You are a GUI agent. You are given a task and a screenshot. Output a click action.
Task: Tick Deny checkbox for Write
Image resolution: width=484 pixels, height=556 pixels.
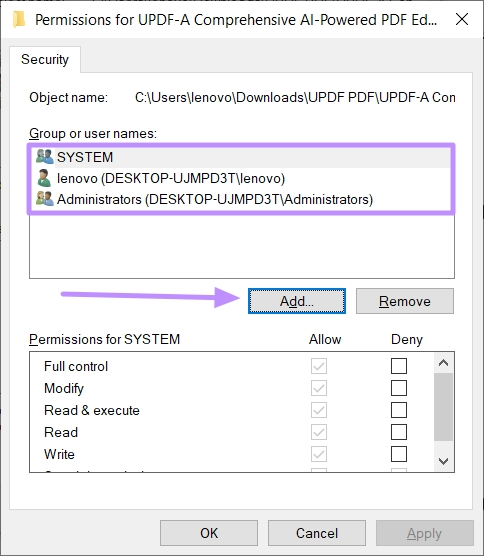click(x=399, y=454)
